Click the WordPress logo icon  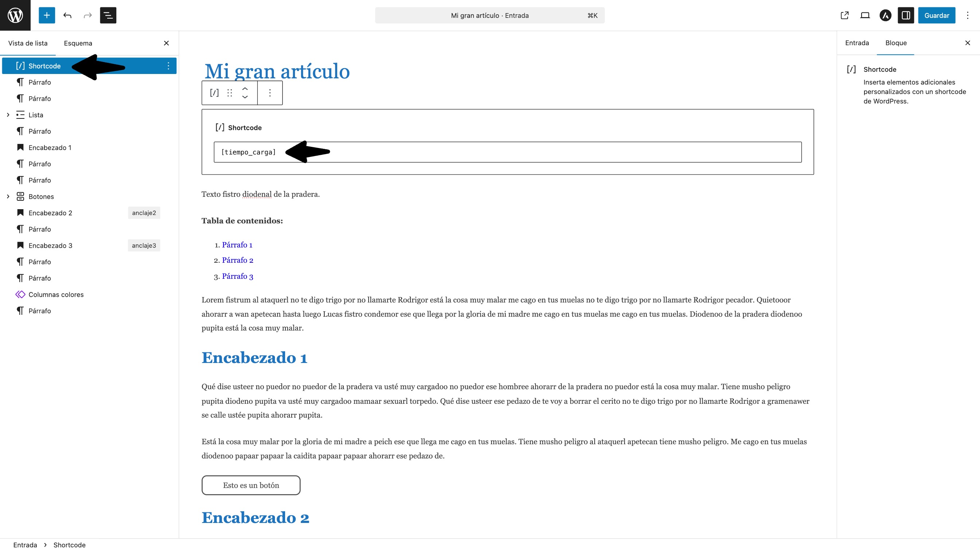point(15,15)
